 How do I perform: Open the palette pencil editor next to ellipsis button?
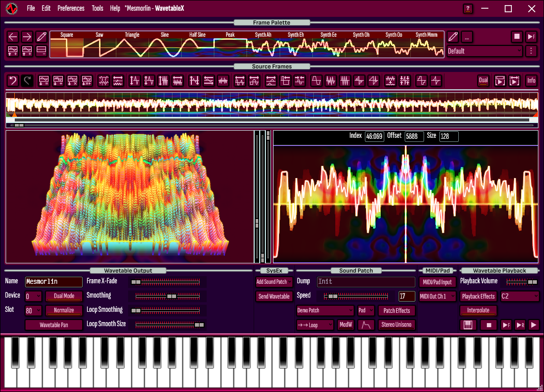point(453,36)
